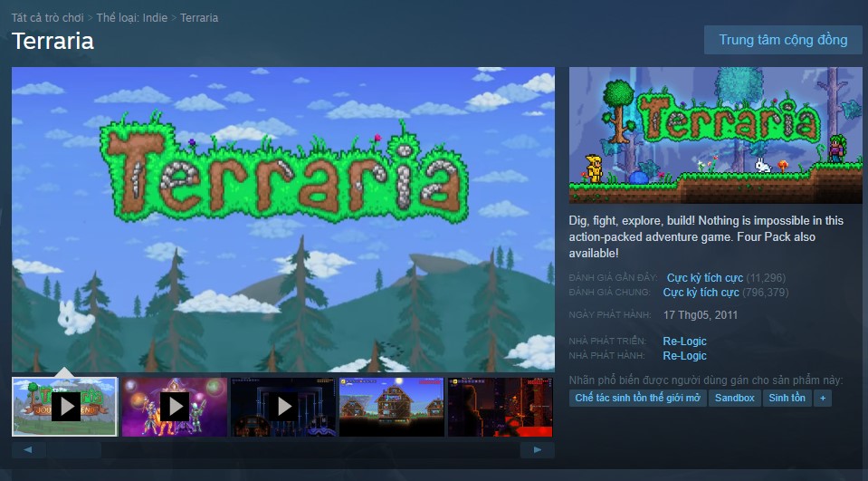Click the Terraria capsule header image
868x481 pixels.
tap(715, 135)
